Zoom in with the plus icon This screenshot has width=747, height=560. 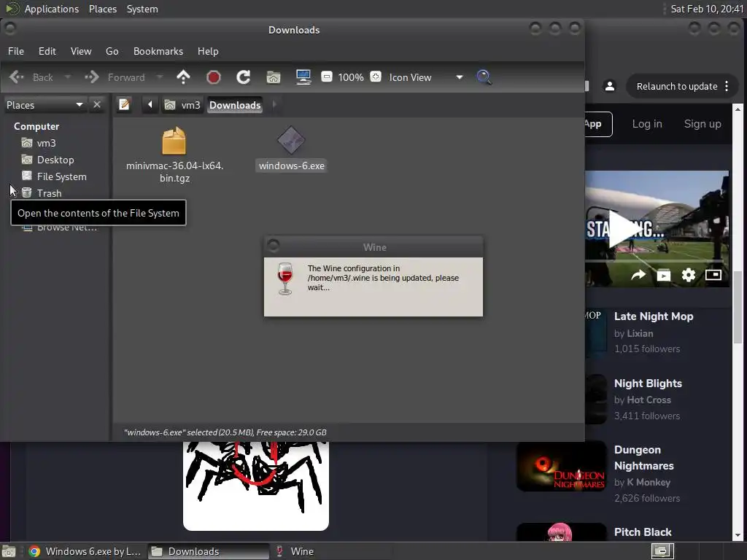[376, 77]
